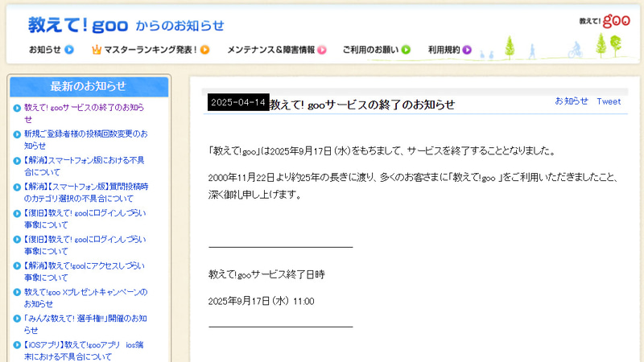644x362 pixels.
Task: Open link 【解消】【スマートフォン版】質問投稿時のカテゴリ選択の不具合
Action: pos(86,192)
